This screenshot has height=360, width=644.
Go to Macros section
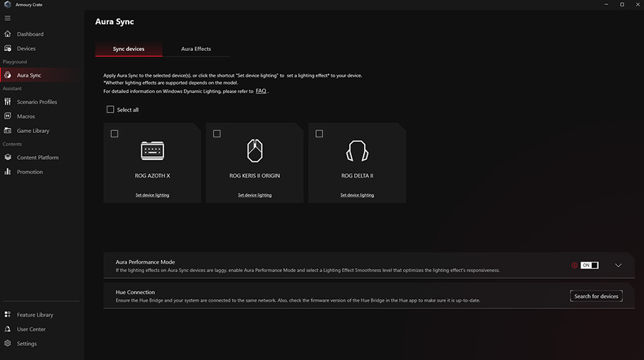25,117
